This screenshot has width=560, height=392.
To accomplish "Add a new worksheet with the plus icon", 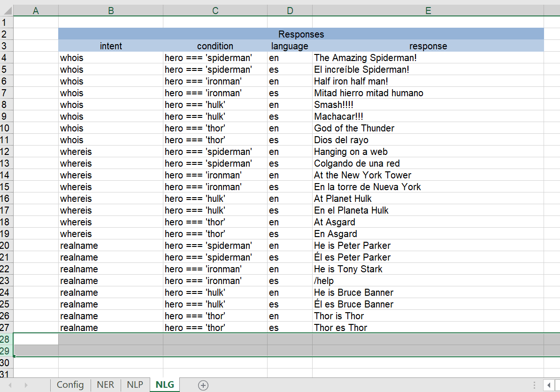I will (x=203, y=385).
